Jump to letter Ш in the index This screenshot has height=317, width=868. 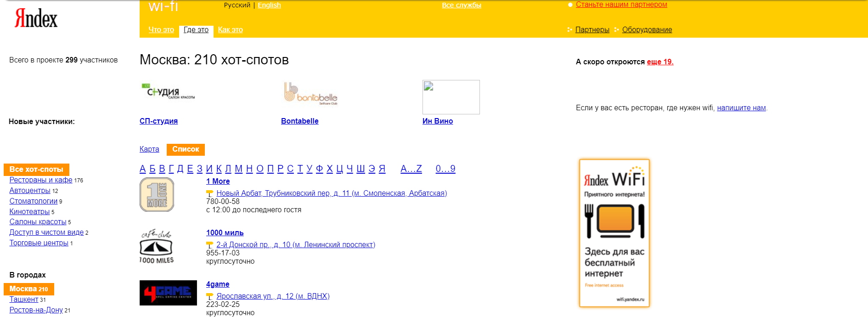point(361,169)
